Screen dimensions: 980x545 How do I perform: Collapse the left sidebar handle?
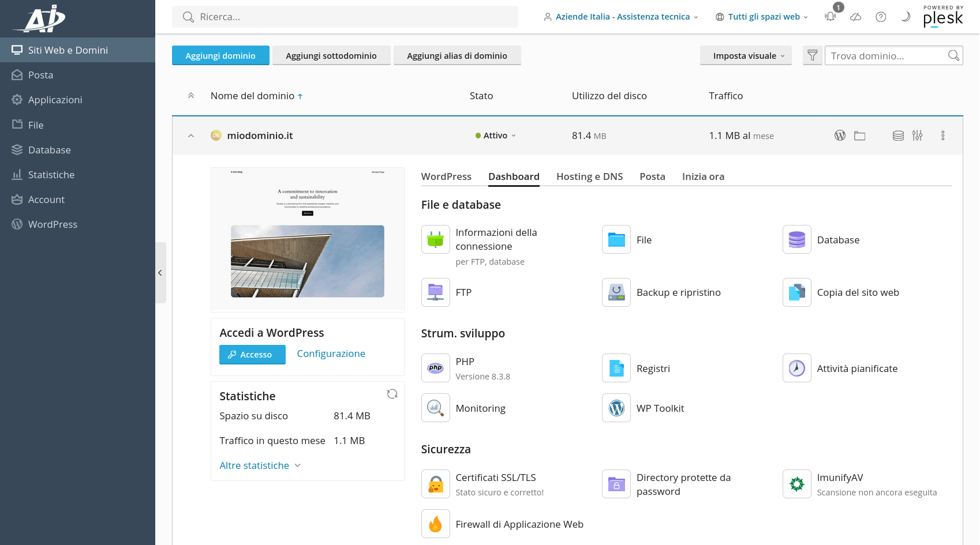click(160, 273)
